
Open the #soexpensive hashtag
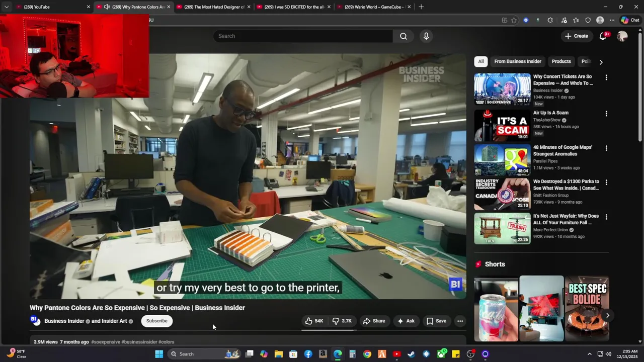point(106,342)
